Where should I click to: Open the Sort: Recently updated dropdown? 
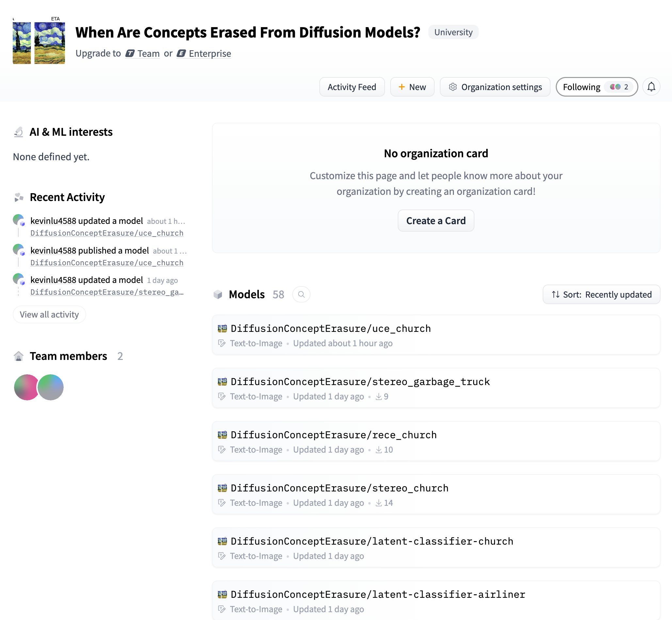pyautogui.click(x=601, y=294)
